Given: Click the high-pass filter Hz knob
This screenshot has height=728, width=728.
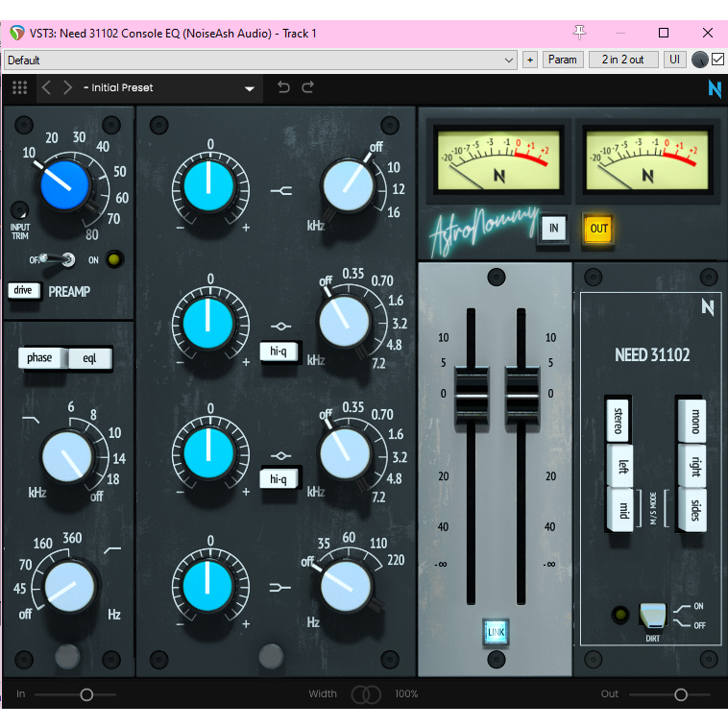Looking at the screenshot, I should (70, 586).
